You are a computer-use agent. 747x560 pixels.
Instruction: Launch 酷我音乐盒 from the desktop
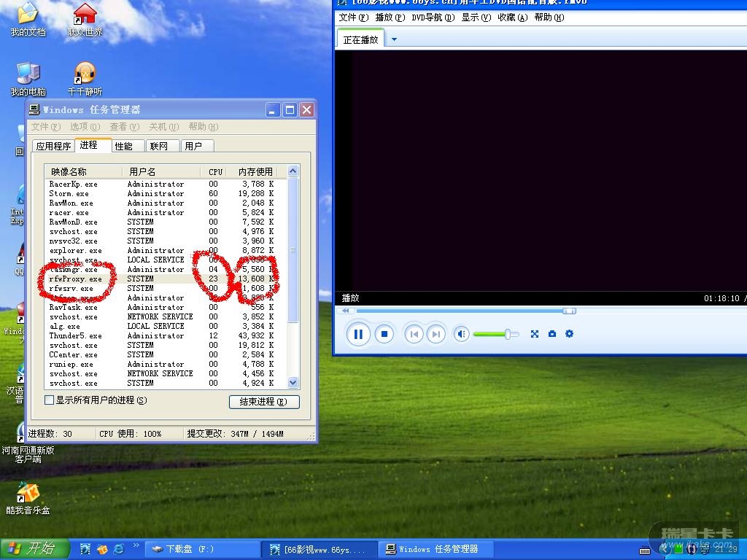(28, 496)
